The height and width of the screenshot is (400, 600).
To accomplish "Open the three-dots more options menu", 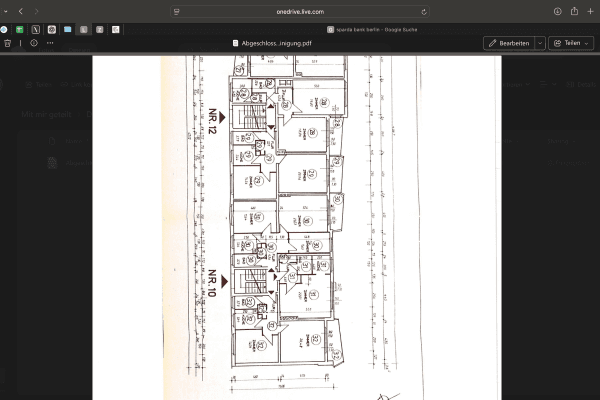I will click(50, 43).
